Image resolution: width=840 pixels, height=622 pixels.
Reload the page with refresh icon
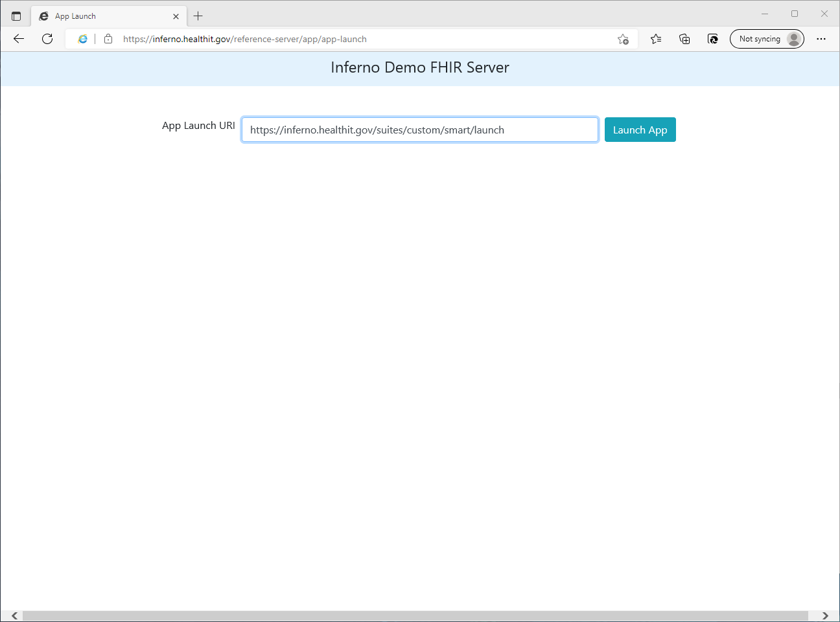click(x=47, y=39)
